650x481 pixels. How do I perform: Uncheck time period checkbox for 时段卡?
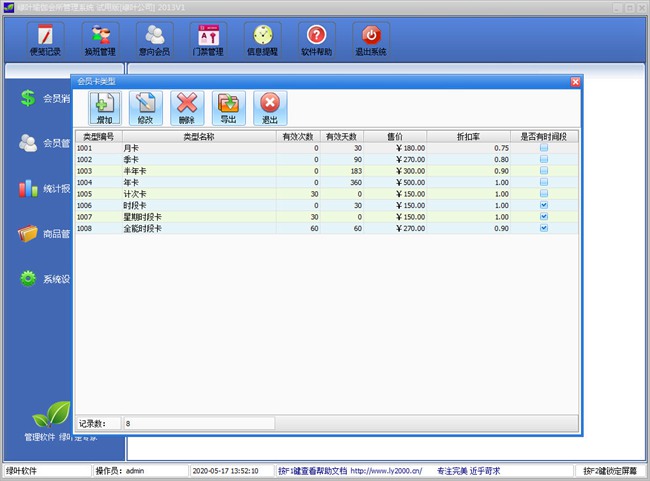pos(544,205)
